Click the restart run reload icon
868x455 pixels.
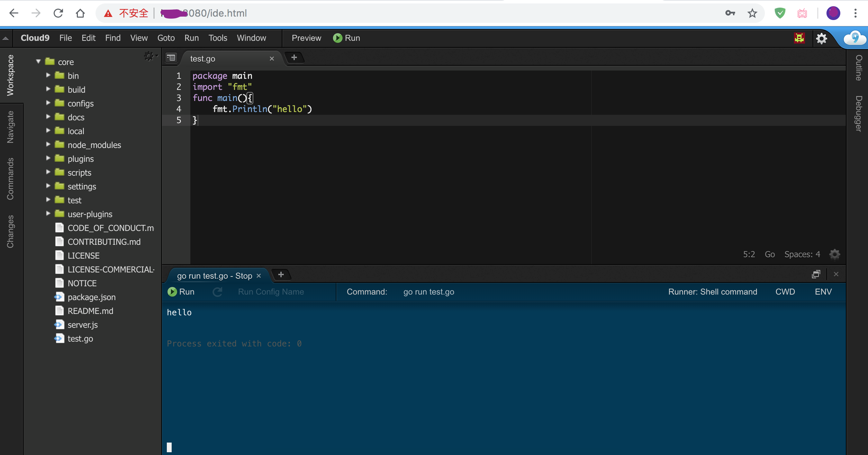(217, 292)
